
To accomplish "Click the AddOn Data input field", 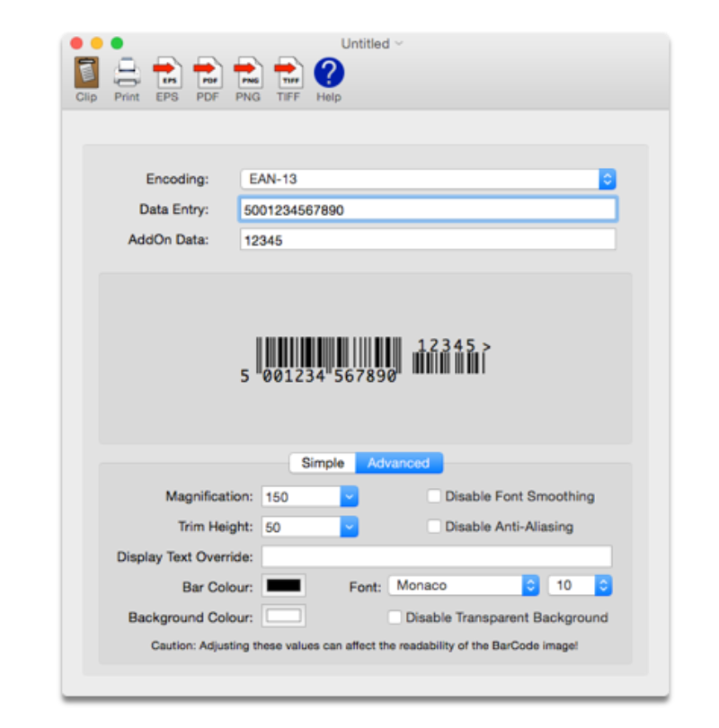I will point(427,240).
